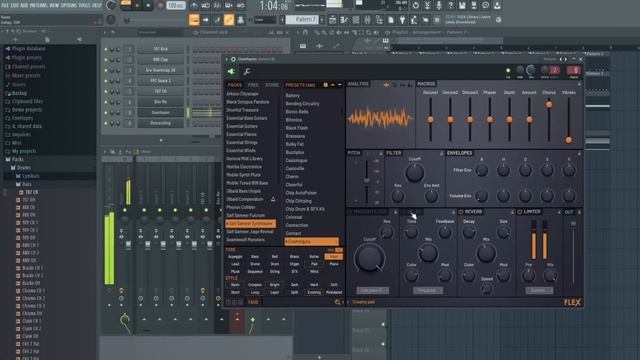640x360 pixels.
Task: Select Phonon Collider pack
Action: coord(241,207)
